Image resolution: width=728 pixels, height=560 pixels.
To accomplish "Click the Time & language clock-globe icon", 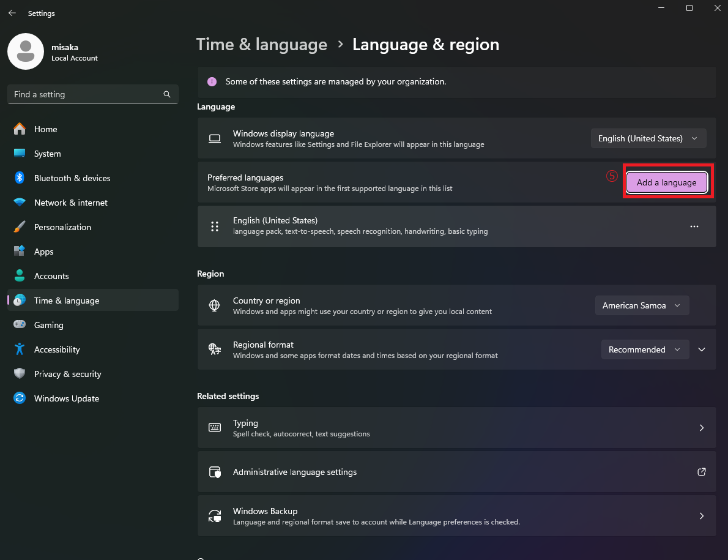I will (20, 300).
